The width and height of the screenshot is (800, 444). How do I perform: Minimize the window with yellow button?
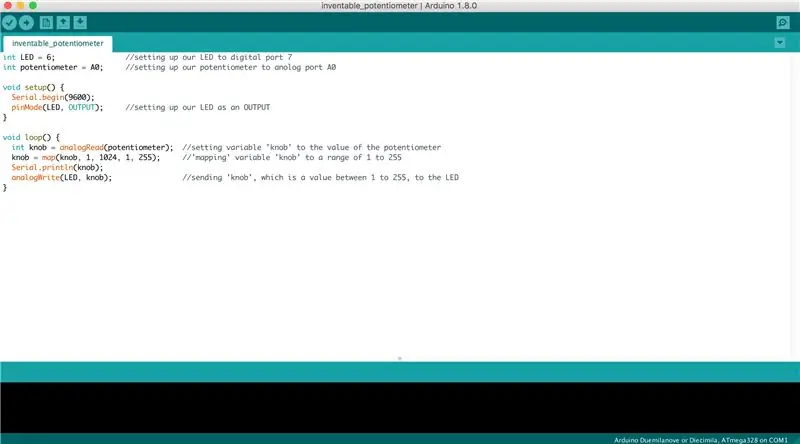pyautogui.click(x=20, y=5)
